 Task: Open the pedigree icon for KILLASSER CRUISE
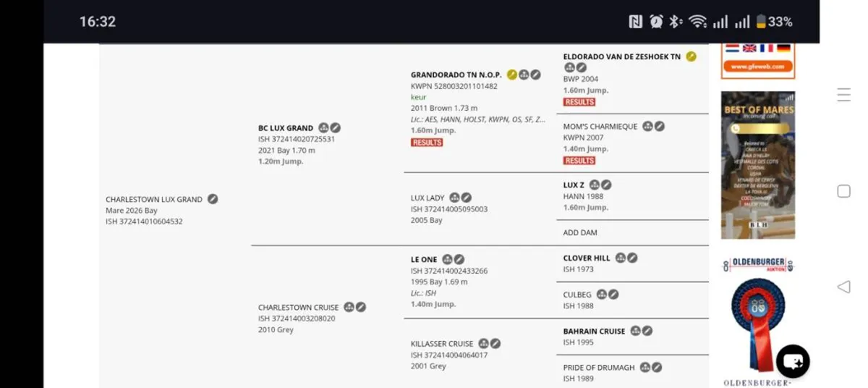pos(483,344)
